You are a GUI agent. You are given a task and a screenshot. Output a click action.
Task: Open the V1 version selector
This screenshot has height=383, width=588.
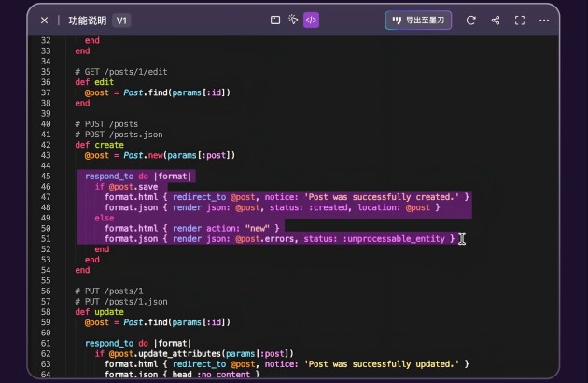click(121, 21)
